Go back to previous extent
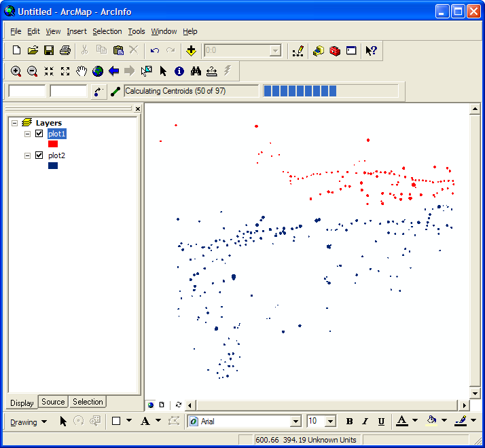 pos(114,71)
